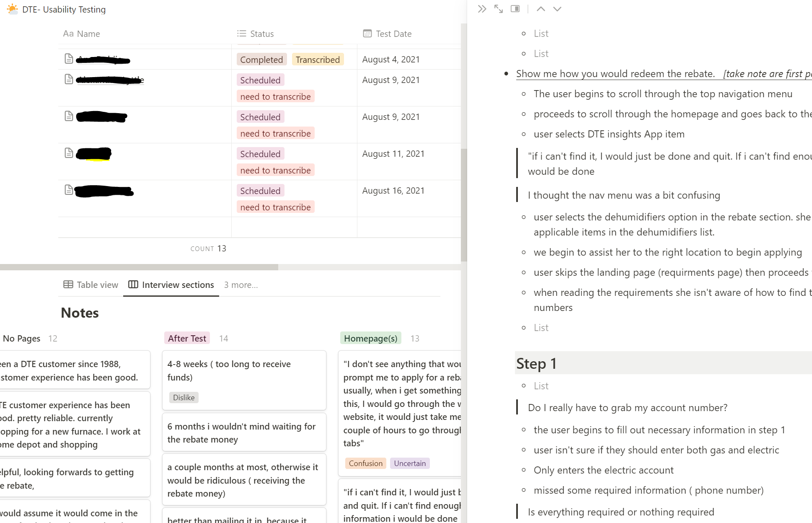Go to next page with down chevron

[557, 9]
